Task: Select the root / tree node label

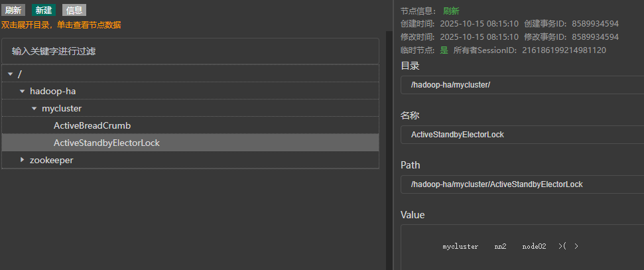Action: coord(20,74)
